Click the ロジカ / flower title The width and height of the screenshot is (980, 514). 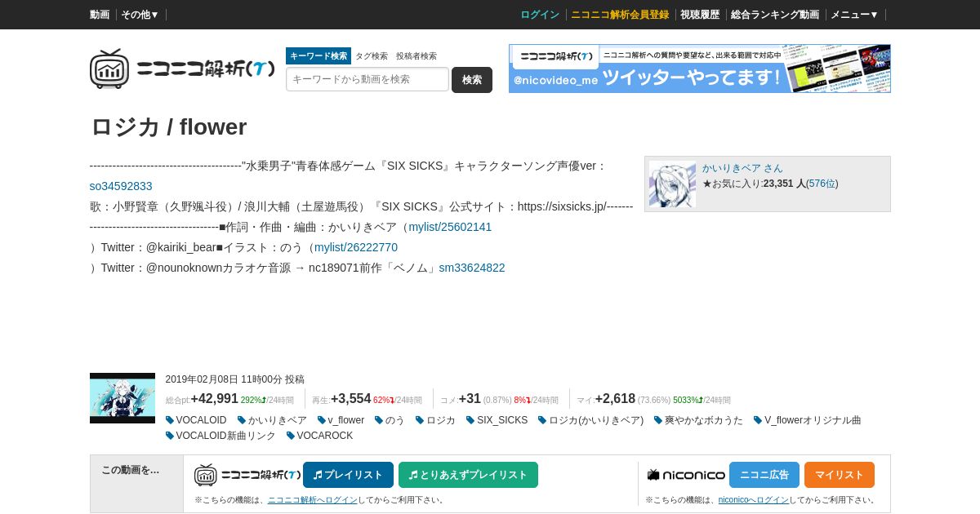coord(168,127)
